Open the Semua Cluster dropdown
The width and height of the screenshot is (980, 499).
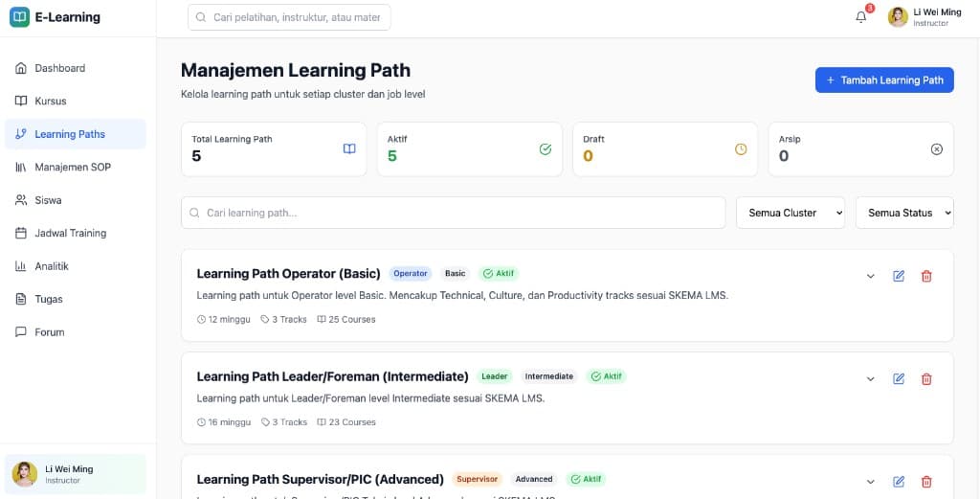click(x=791, y=213)
